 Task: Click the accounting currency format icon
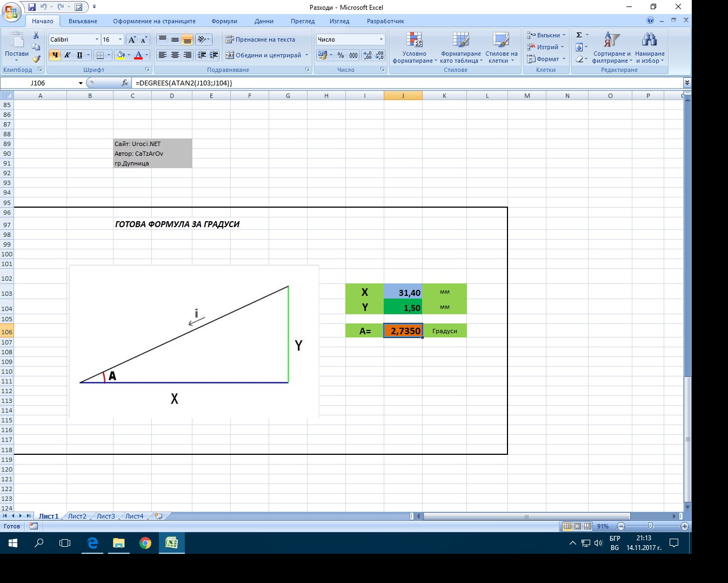[323, 55]
